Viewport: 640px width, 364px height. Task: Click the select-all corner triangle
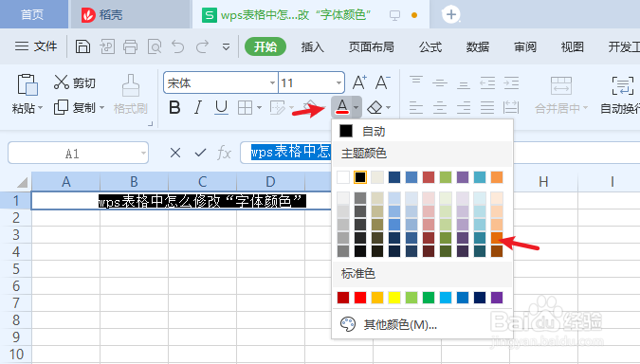coord(21,182)
